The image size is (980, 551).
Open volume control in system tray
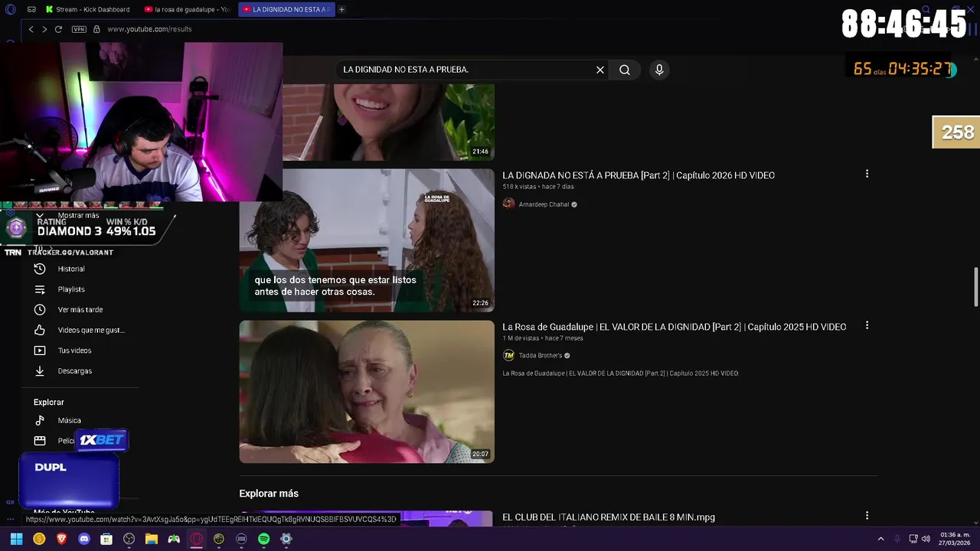coord(926,539)
